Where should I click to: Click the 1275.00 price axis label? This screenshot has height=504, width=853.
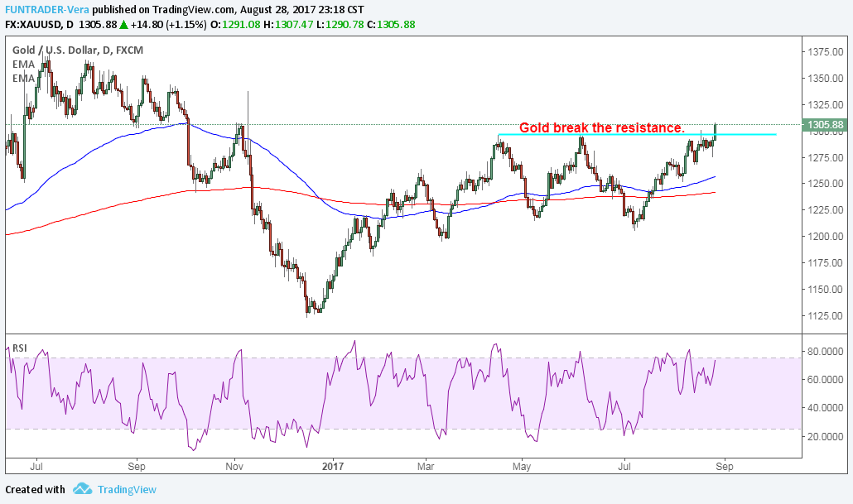click(x=825, y=158)
